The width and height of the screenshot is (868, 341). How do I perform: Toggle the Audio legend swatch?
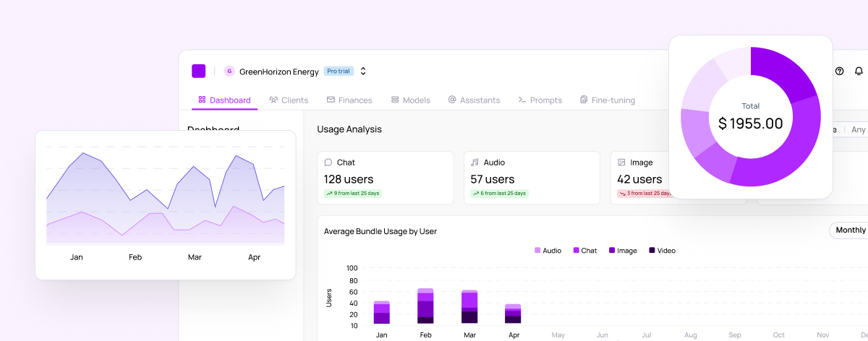[x=537, y=251]
